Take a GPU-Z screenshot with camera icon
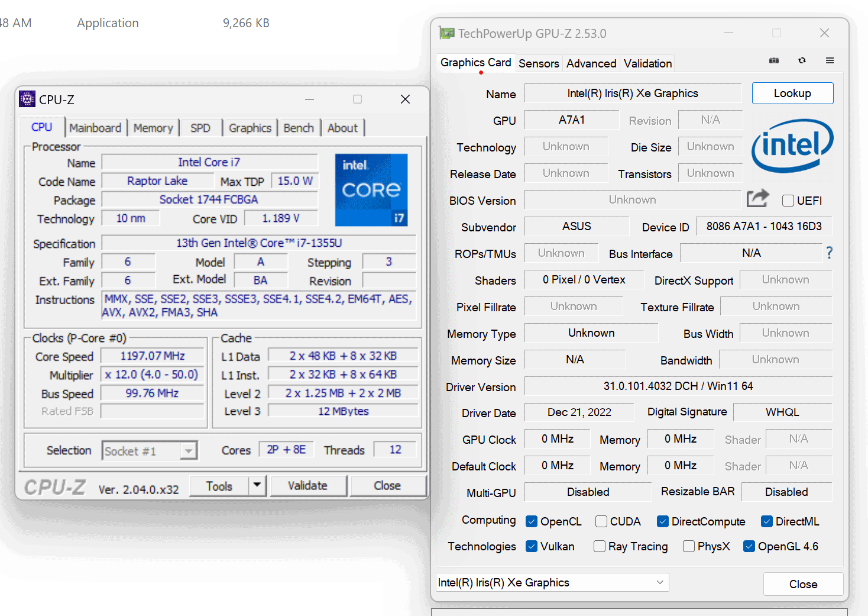 click(773, 60)
